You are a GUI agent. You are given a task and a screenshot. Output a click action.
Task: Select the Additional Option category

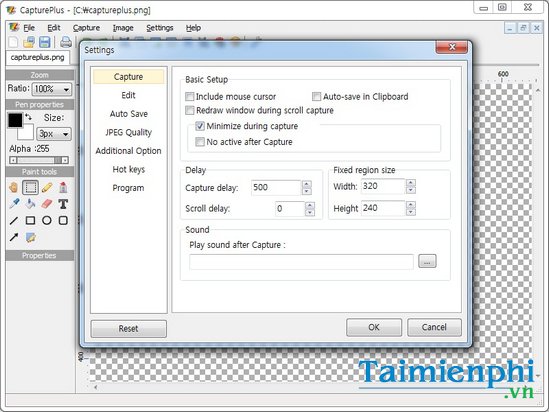tap(128, 151)
